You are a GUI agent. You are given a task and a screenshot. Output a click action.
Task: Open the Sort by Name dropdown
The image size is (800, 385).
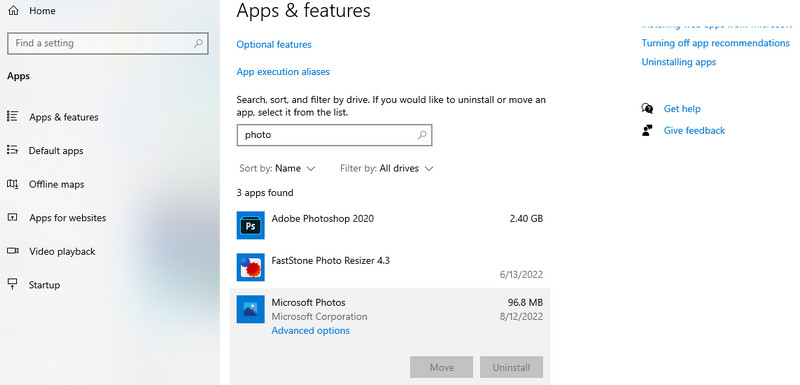[278, 168]
